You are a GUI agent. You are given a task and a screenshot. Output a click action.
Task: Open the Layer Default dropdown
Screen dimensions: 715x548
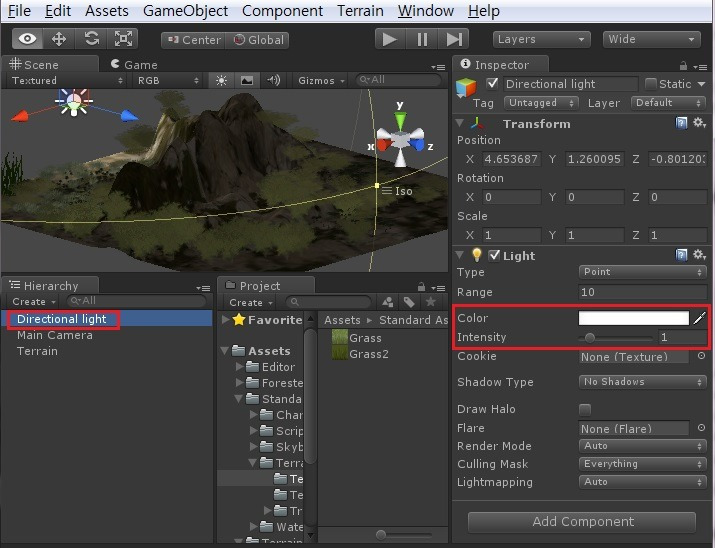click(x=668, y=103)
